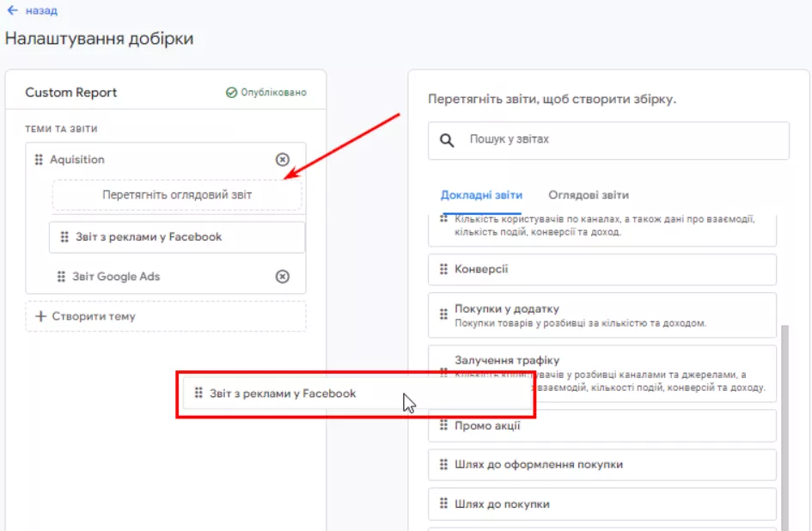812x531 pixels.
Task: Grab the drag handle of Звіт Google Ads
Action: 61,277
